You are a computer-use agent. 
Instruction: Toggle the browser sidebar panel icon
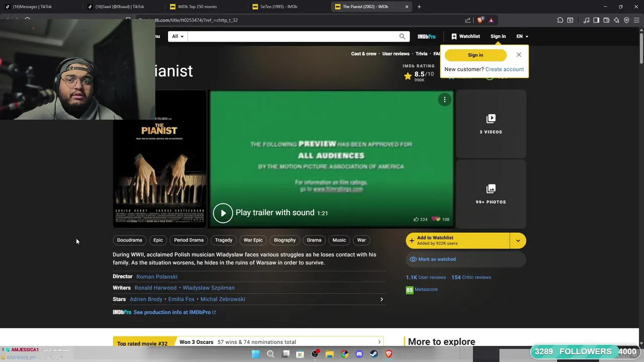596,20
